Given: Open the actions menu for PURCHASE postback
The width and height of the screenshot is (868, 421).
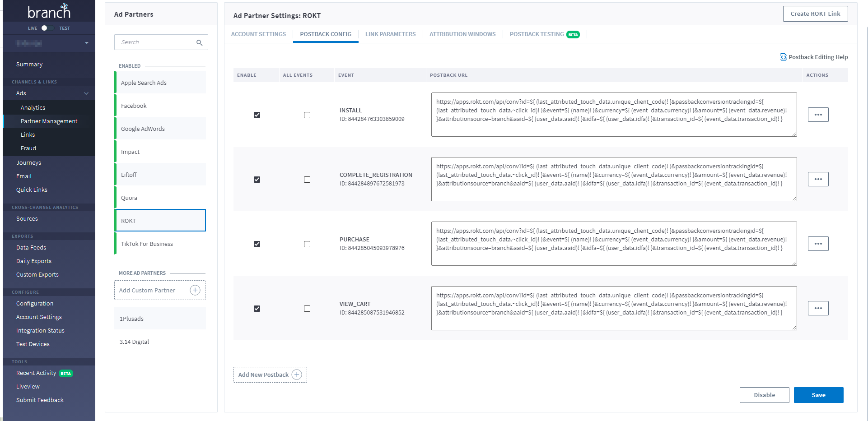Looking at the screenshot, I should [818, 244].
